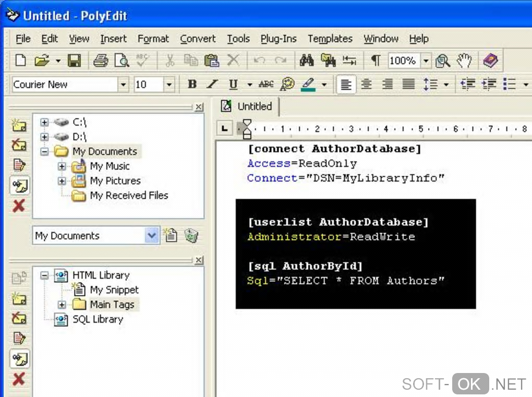Center align the text

click(367, 84)
